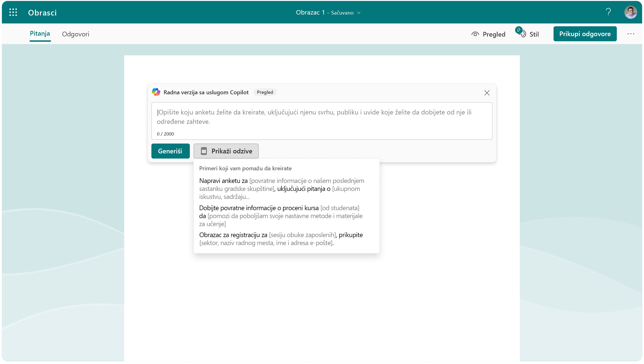Screen dimensions: 644x364
Task: Select the 'Dobijte povratne informacije' example prompt
Action: tap(281, 216)
